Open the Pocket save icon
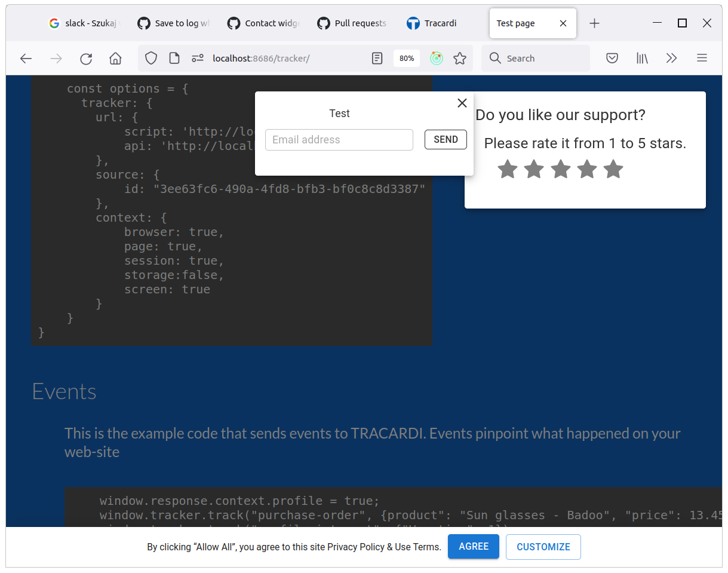Viewport: 728px width, 573px height. (x=612, y=58)
